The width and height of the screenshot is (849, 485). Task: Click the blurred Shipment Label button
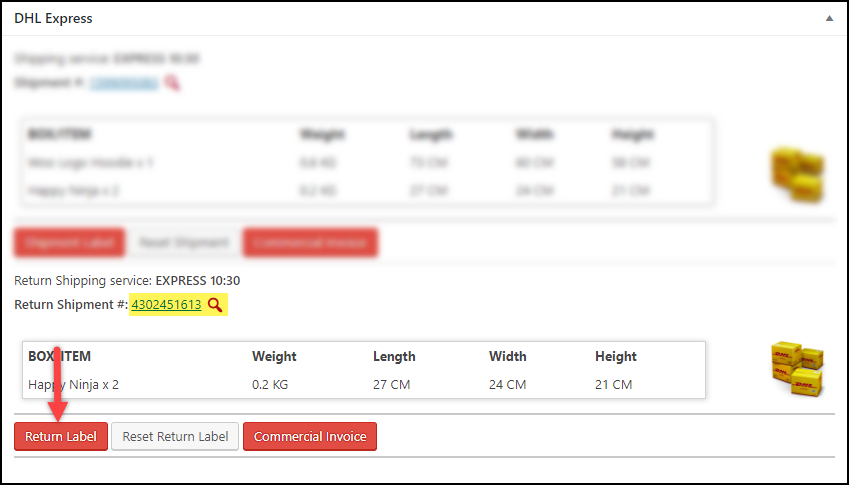click(69, 242)
